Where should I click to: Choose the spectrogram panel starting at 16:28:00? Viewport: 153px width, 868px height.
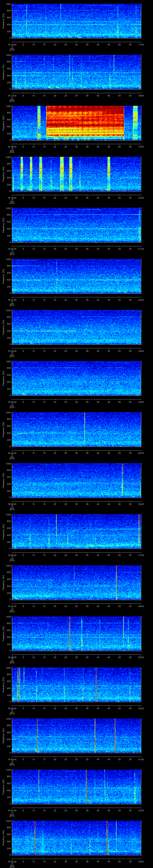tap(76, 633)
